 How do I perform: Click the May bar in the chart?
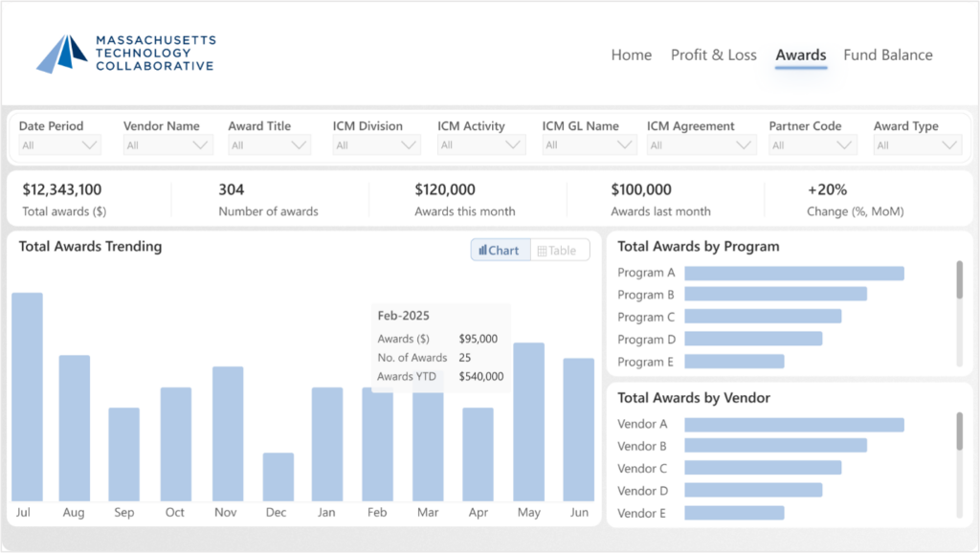click(528, 422)
